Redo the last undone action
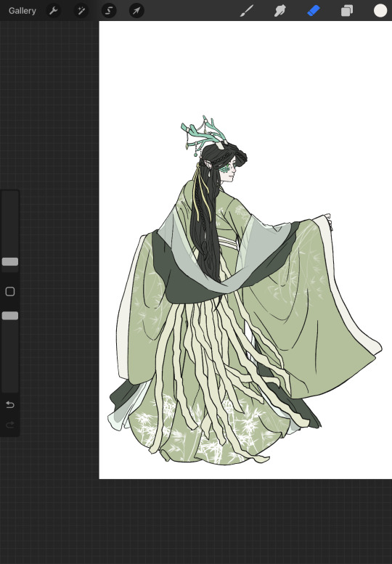392x564 pixels. [10, 425]
